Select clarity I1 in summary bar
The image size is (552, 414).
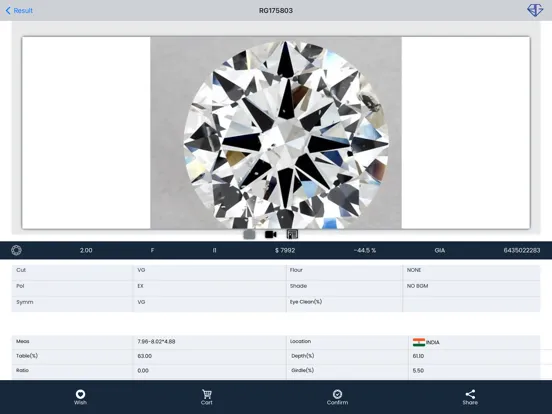coord(214,250)
